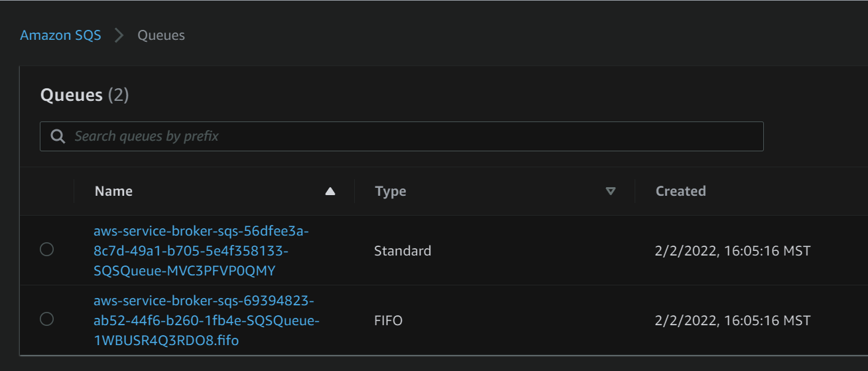Click created date of the Standard queue
The height and width of the screenshot is (371, 868).
(733, 251)
